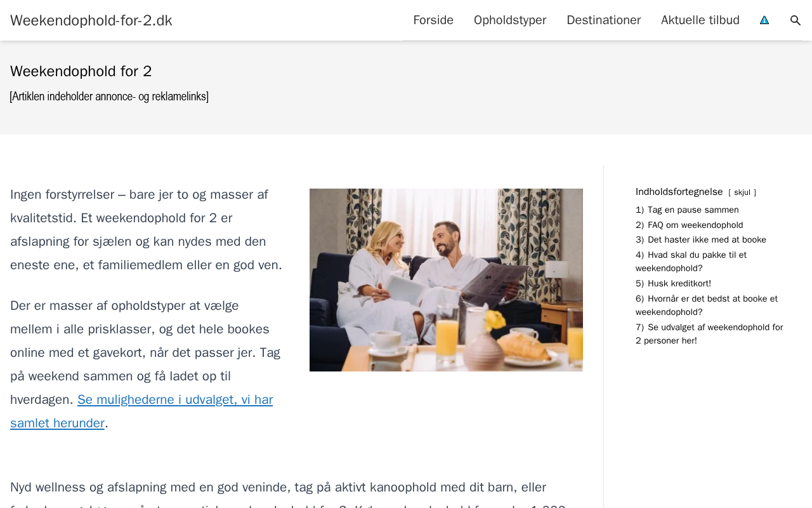Open the Forside menu item
The image size is (812, 508).
[433, 20]
